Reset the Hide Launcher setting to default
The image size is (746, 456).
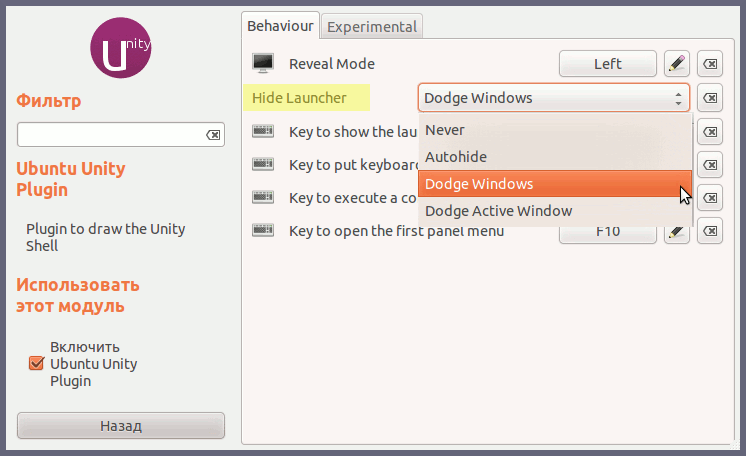click(x=709, y=98)
